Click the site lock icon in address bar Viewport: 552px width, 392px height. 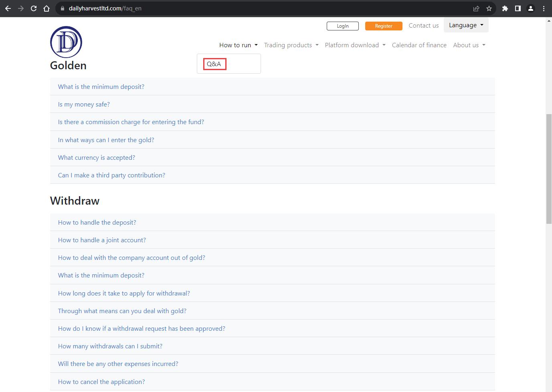[62, 8]
